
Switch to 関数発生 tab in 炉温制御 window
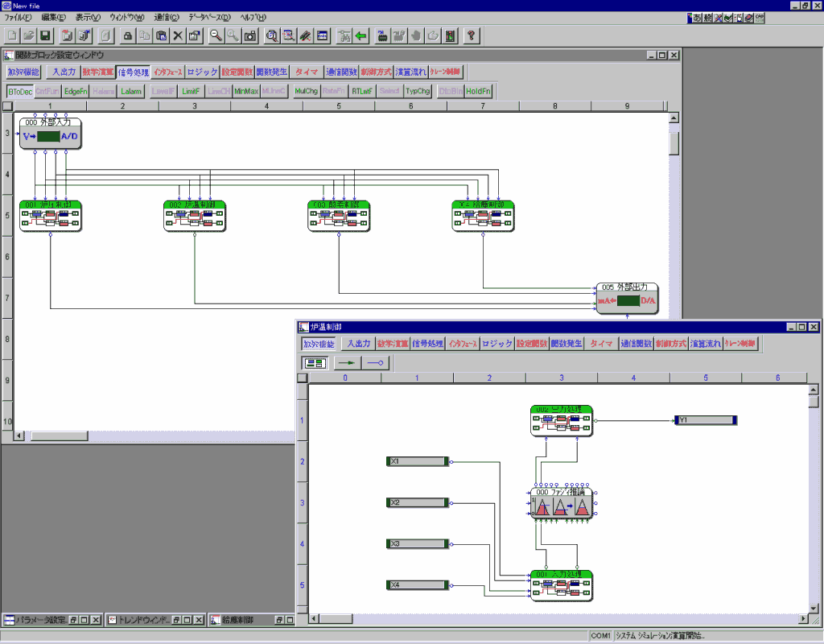[x=566, y=344]
